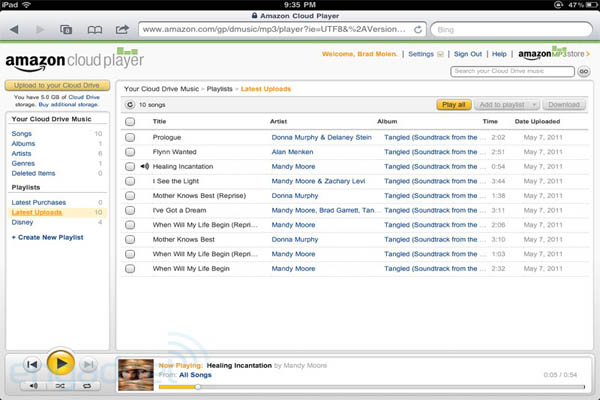Reload the page with refresh icon

417,30
